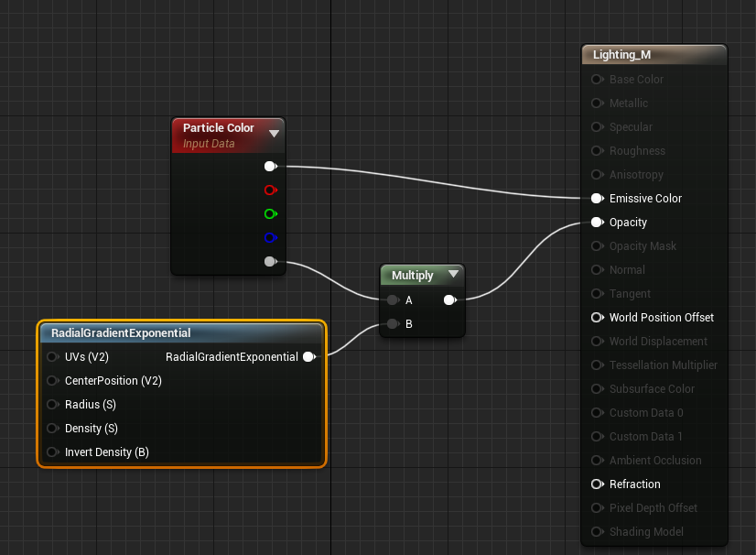Screen dimensions: 756x555
Task: Click the Opacity input pin
Action: pos(598,222)
